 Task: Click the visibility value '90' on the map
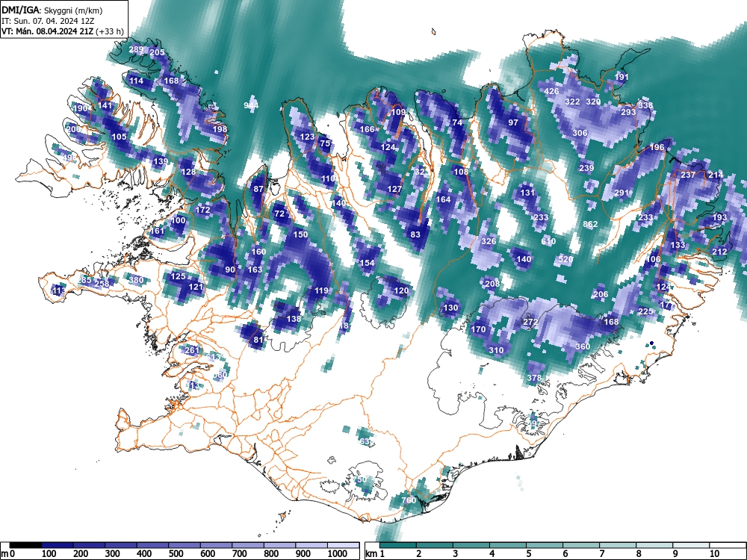(x=230, y=270)
